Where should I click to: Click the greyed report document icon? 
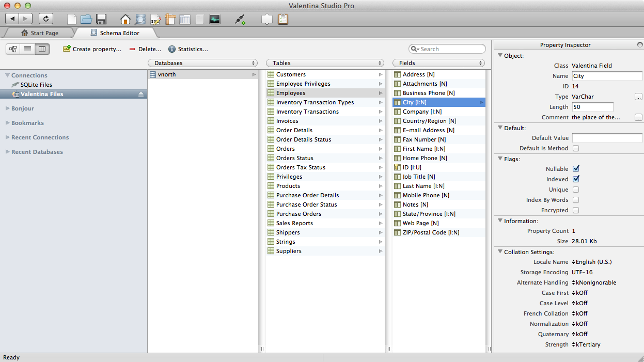[x=200, y=20]
